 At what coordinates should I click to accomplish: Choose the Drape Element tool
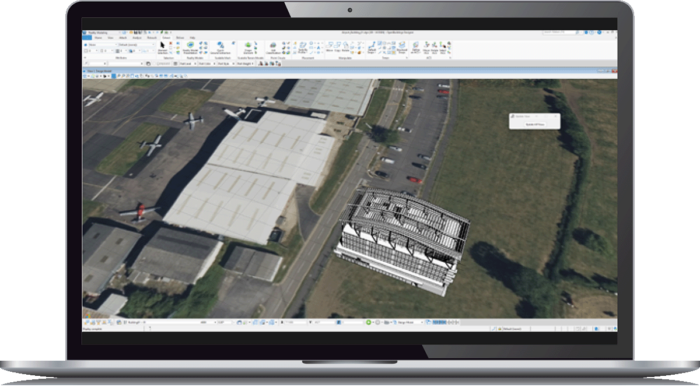click(248, 47)
